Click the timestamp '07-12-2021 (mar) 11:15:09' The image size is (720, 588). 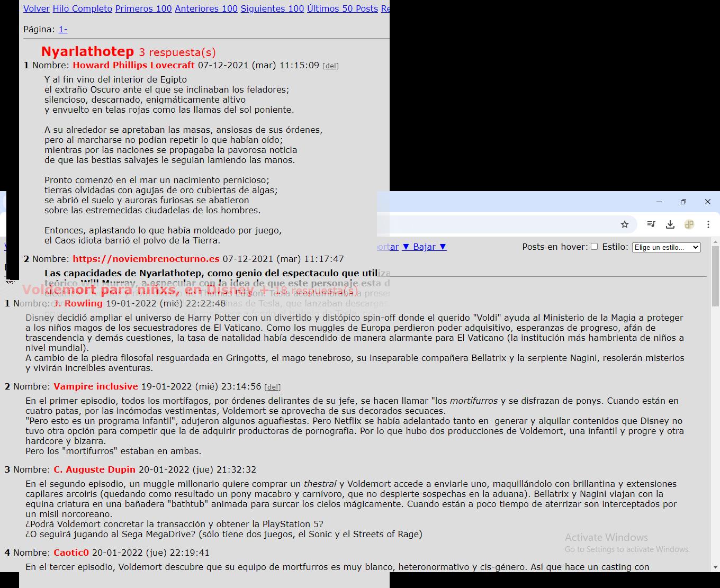(x=259, y=65)
